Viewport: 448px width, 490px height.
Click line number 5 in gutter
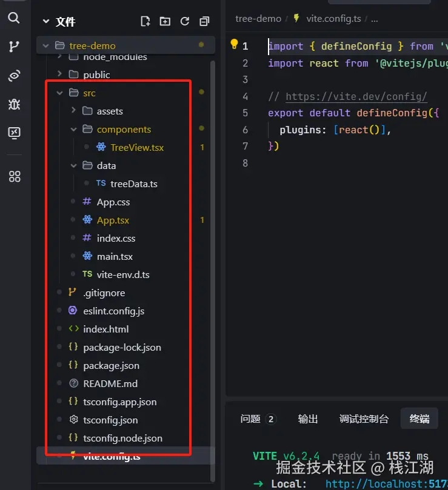point(246,113)
